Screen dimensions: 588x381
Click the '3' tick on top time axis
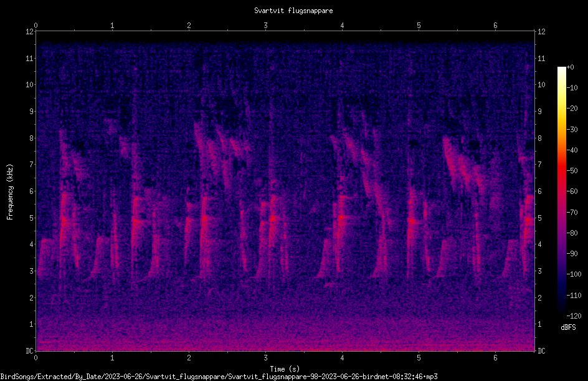pyautogui.click(x=265, y=26)
